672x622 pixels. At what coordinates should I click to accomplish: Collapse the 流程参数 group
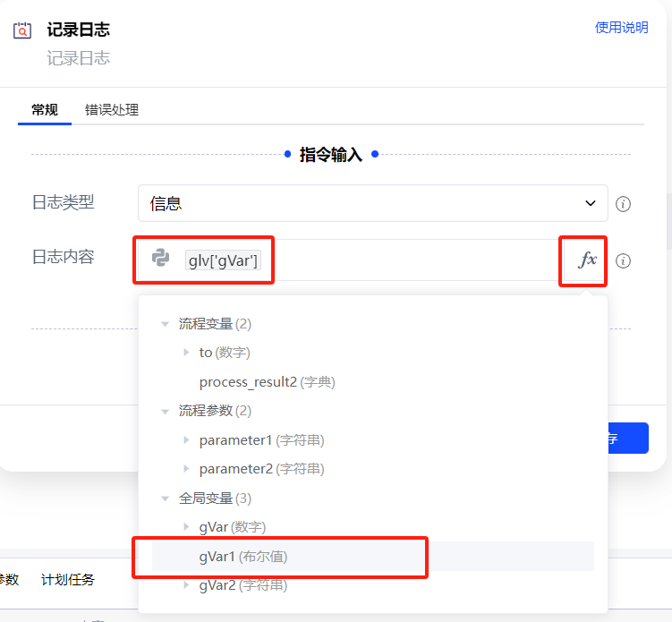pyautogui.click(x=165, y=411)
